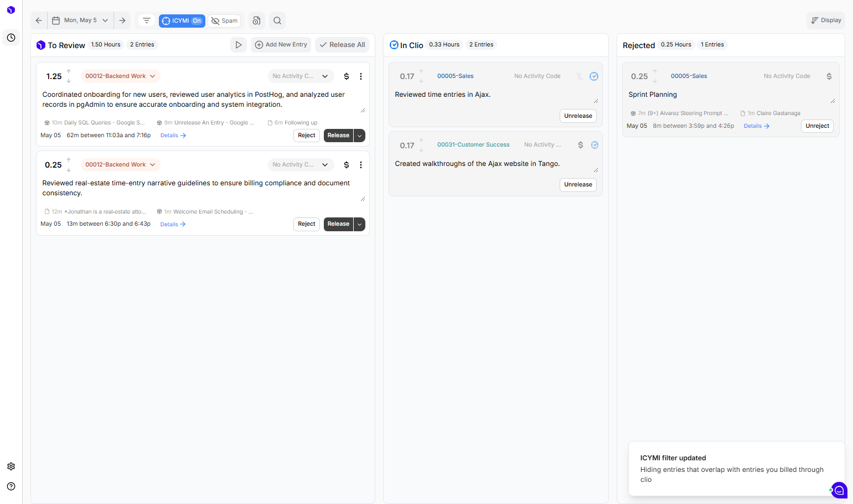The image size is (853, 504).
Task: Click Add New Entry button
Action: pyautogui.click(x=281, y=45)
